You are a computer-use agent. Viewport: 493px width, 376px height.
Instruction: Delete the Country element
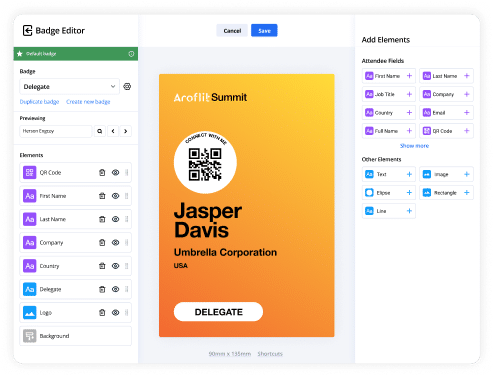[102, 266]
